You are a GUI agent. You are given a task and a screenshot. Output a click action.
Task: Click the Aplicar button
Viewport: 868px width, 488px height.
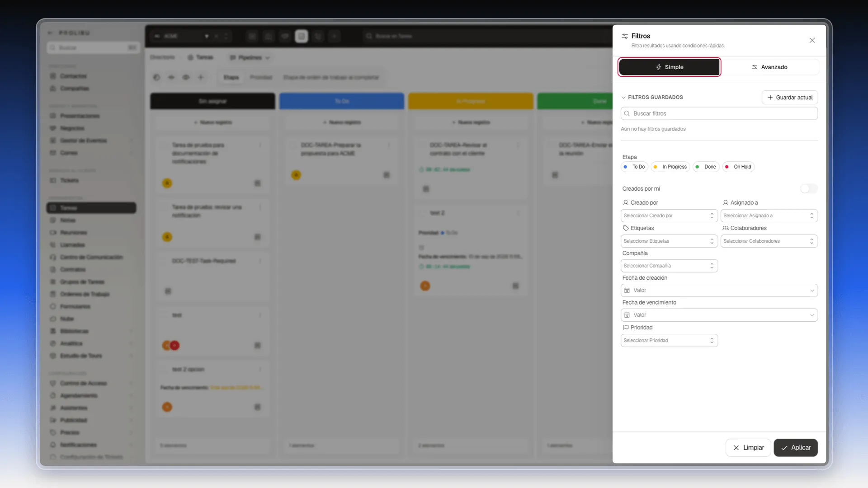pos(796,447)
